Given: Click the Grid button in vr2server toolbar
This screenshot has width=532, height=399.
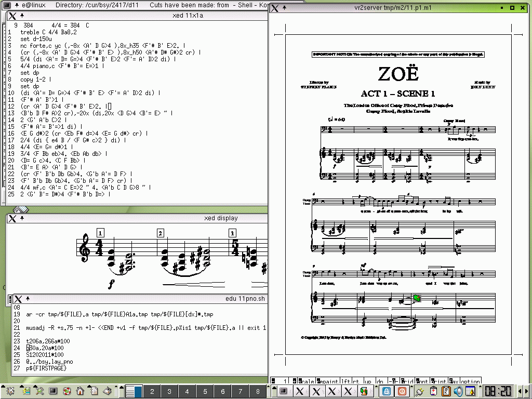Looking at the screenshot, I should (407, 381).
